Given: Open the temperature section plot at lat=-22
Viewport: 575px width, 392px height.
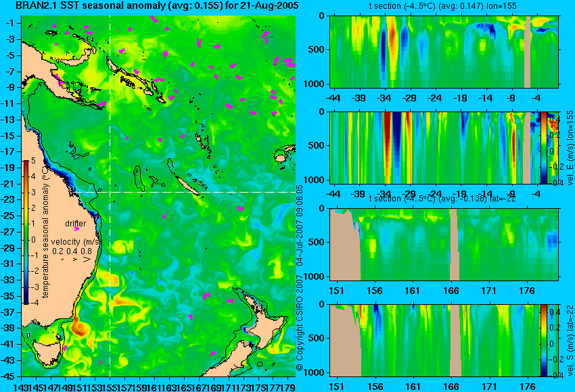Looking at the screenshot, I should pyautogui.click(x=444, y=245).
